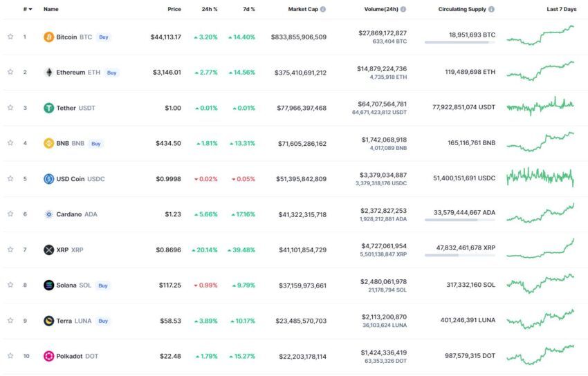
Task: Open Tether's 7-day sparkline chart
Action: coord(540,106)
